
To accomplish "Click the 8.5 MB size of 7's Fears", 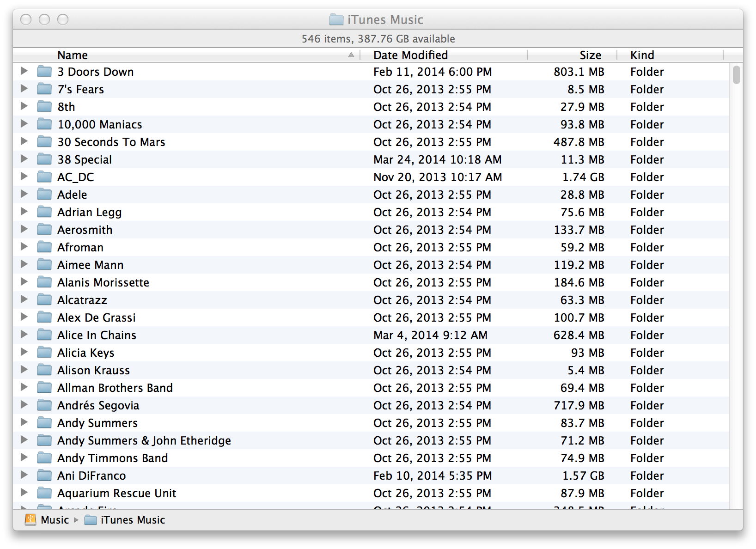I will tap(586, 89).
